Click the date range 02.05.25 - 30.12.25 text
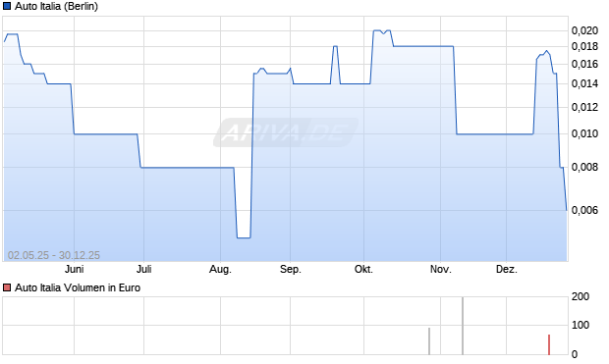 coord(54,255)
